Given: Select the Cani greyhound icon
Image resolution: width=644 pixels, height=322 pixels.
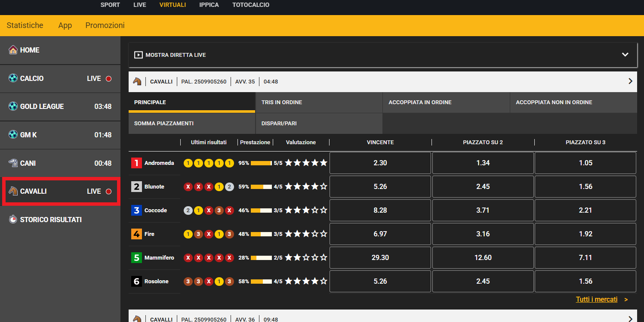Looking at the screenshot, I should (13, 163).
